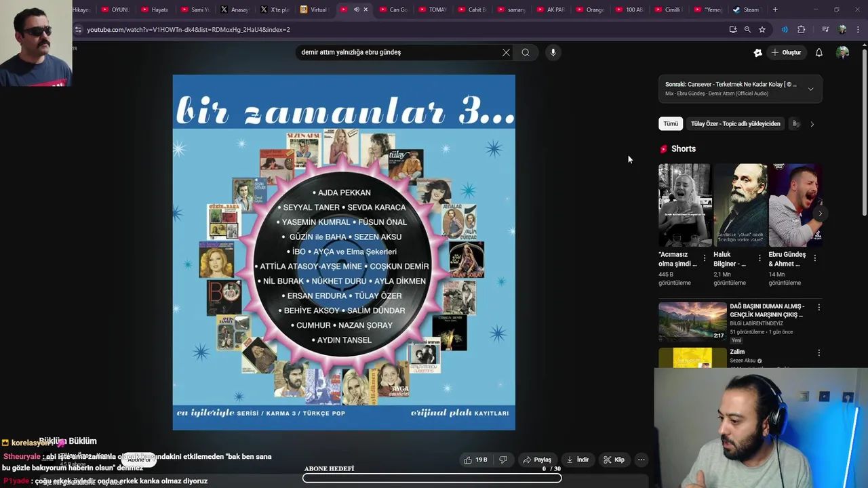
Task: Click the install/cast icon in the address bar
Action: (x=733, y=30)
